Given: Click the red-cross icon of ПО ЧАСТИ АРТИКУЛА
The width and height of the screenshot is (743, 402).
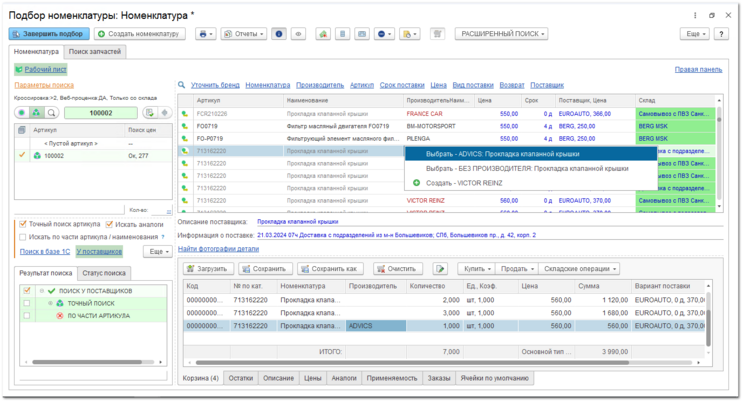Looking at the screenshot, I should click(x=60, y=316).
